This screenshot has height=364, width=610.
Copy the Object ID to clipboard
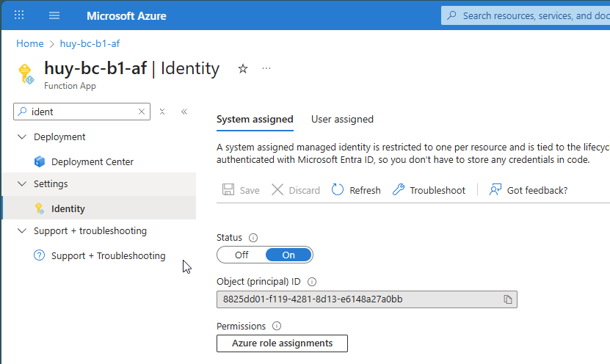(508, 299)
